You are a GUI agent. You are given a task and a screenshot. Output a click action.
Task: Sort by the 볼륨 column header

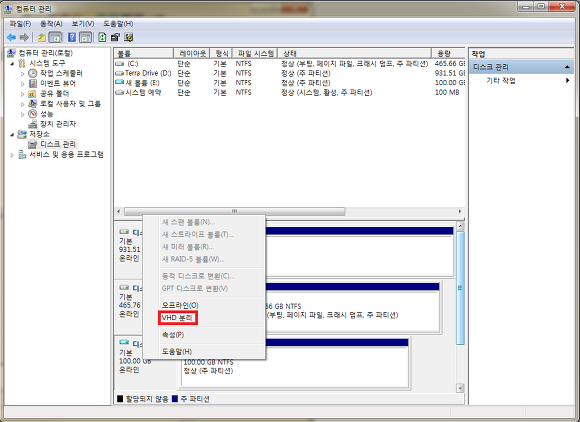pos(144,53)
